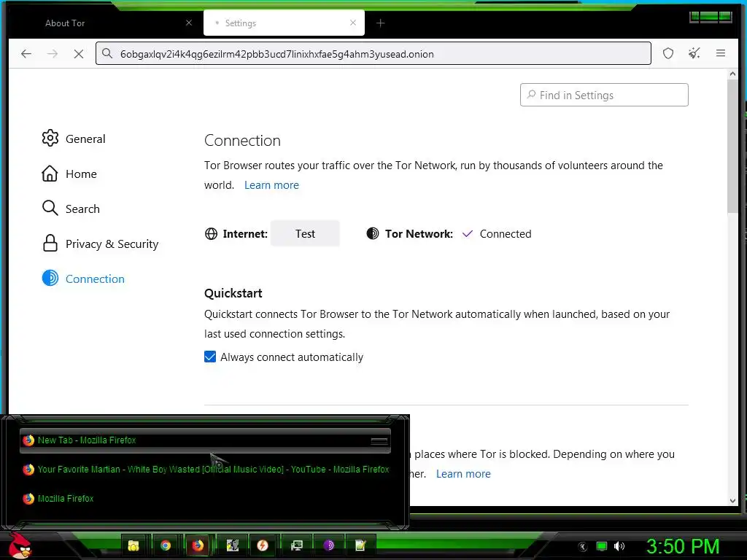Open file explorer folder on taskbar
The width and height of the screenshot is (747, 560).
pos(133,545)
